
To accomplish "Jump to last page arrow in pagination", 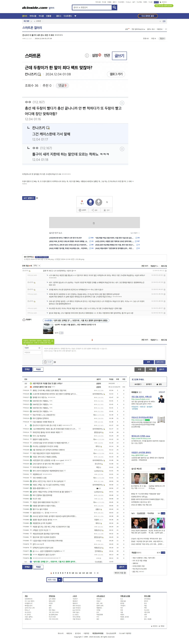I will 98,573.
